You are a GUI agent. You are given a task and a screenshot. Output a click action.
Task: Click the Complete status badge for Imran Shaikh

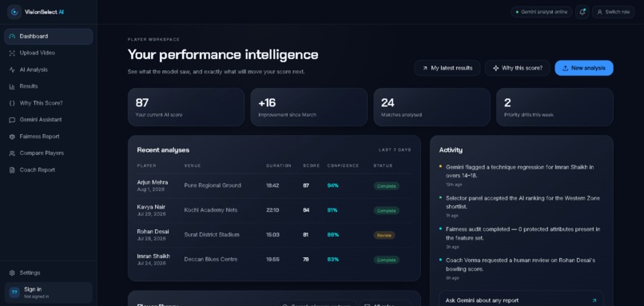tap(386, 260)
